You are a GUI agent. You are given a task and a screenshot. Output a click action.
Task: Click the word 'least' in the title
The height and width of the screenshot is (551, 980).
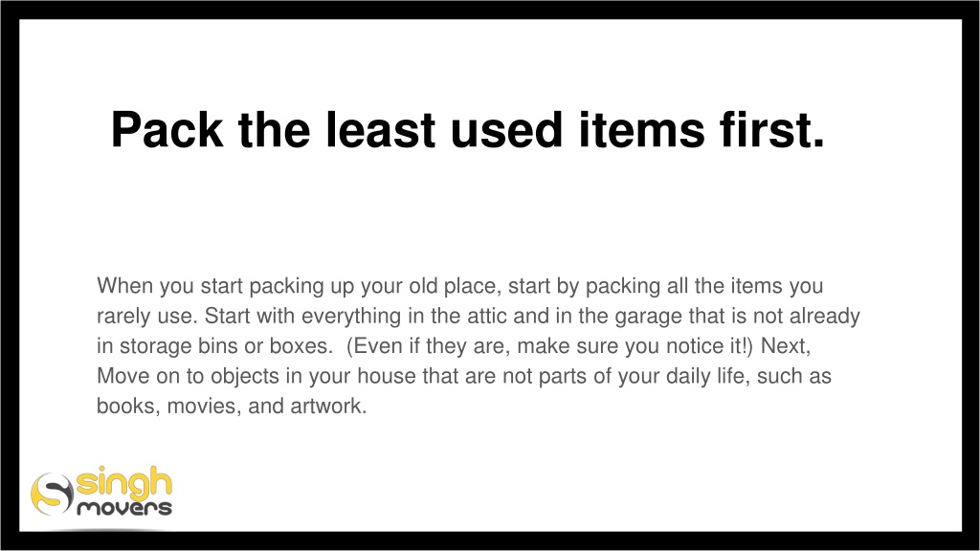click(x=380, y=130)
